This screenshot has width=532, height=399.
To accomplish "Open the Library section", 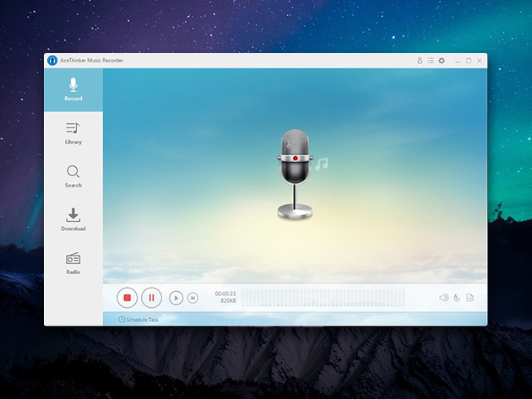I will click(x=73, y=133).
